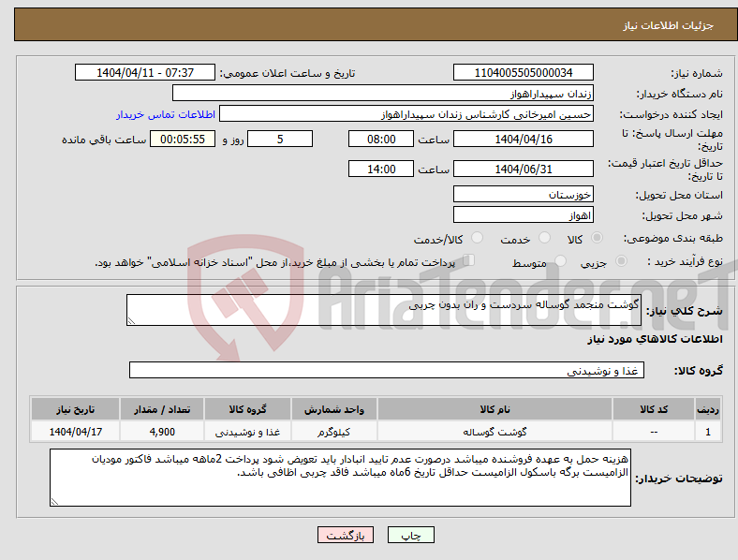This screenshot has width=738, height=560.
Task: Click the واحد شمارش column header
Action: 334,409
